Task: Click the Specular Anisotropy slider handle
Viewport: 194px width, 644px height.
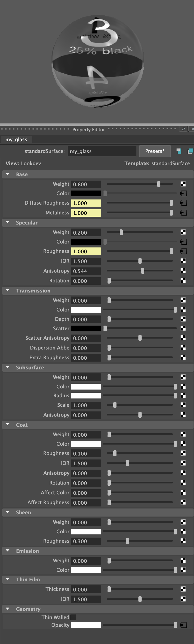Action: 143,271
